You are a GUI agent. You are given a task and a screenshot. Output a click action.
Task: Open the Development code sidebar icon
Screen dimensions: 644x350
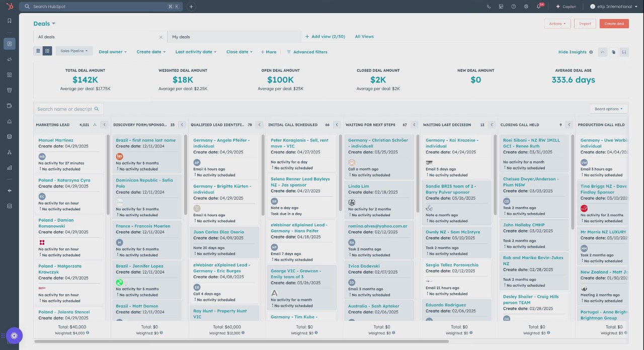point(9,206)
